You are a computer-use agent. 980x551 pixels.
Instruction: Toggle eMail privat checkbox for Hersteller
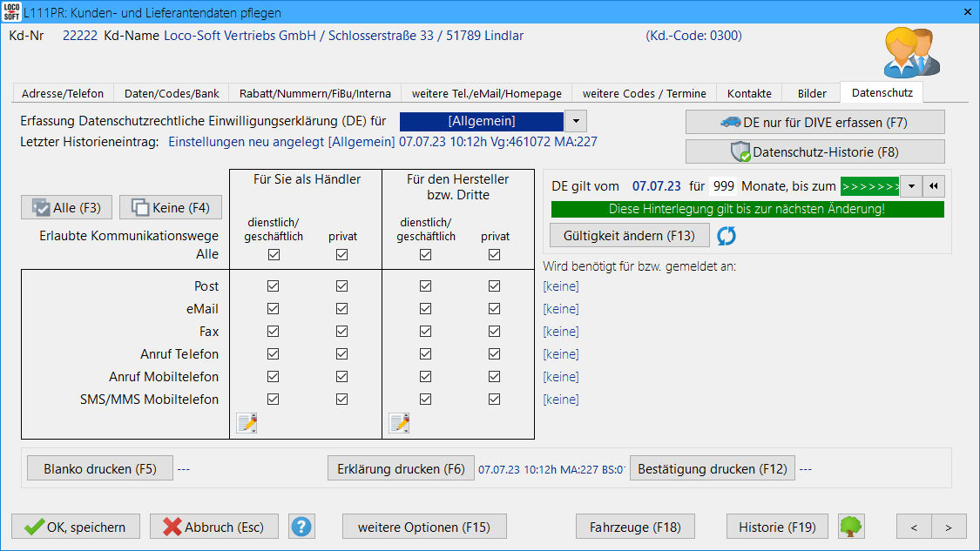[x=495, y=309]
